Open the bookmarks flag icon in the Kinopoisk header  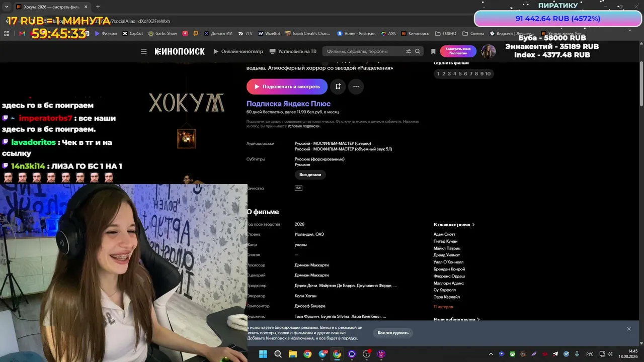[433, 51]
